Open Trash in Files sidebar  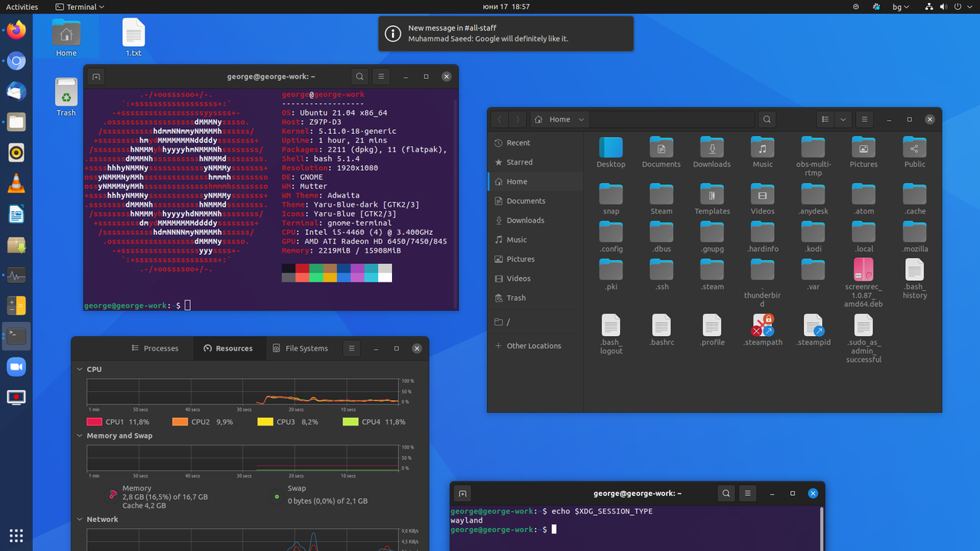pos(535,298)
